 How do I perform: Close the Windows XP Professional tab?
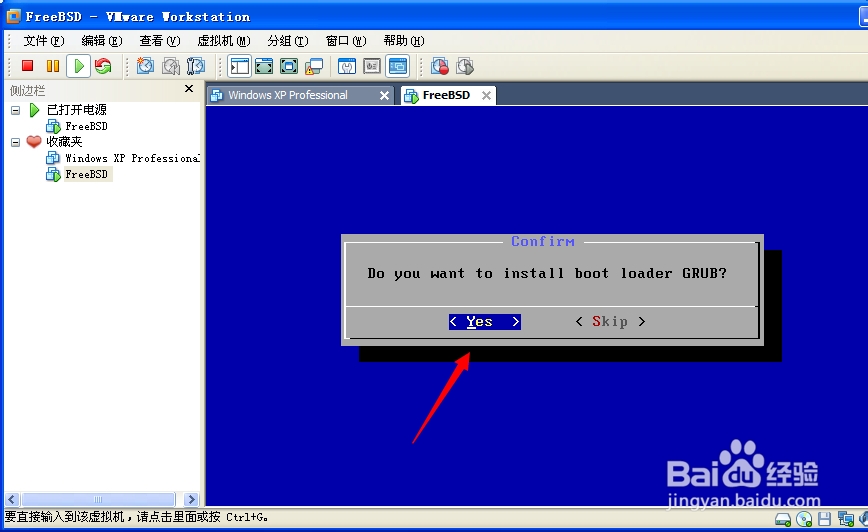pyautogui.click(x=384, y=96)
